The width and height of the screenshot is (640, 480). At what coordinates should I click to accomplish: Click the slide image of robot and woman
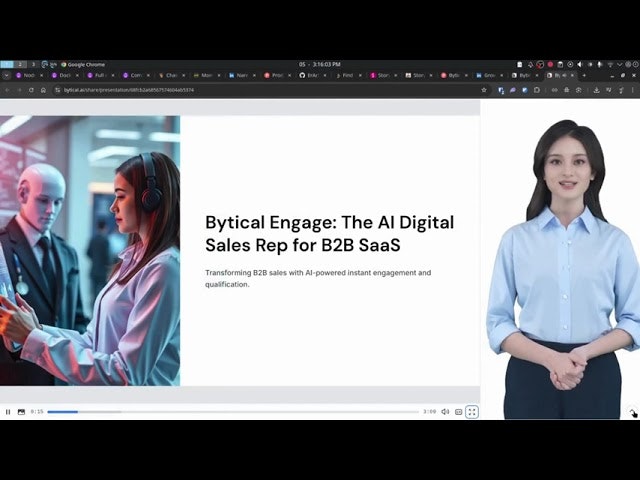pyautogui.click(x=90, y=251)
